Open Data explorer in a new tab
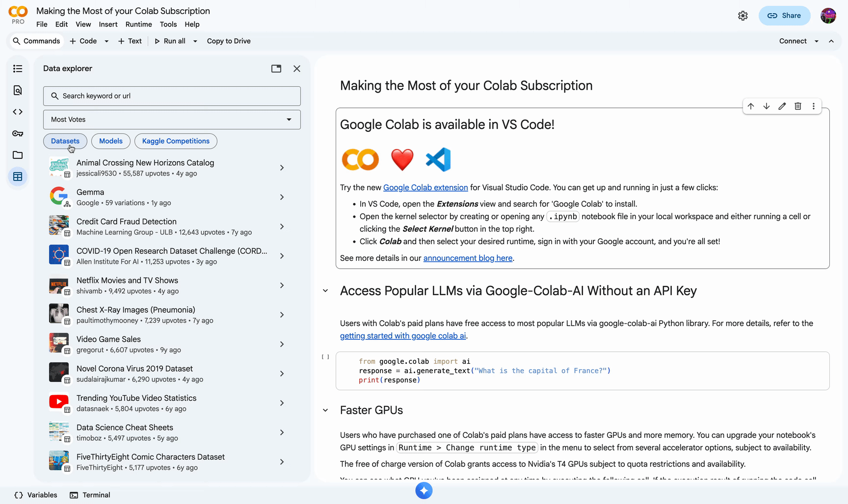 click(x=276, y=69)
